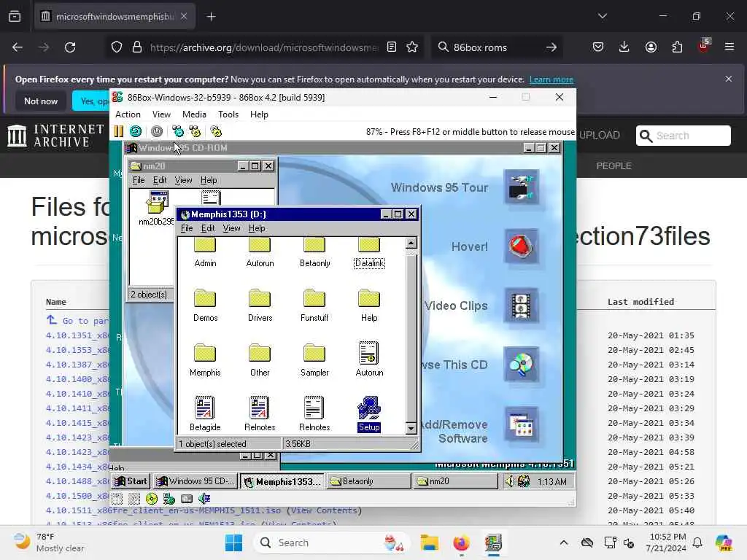747x560 pixels.
Task: Dismiss the Firefox startup notification bar
Action: point(729,79)
